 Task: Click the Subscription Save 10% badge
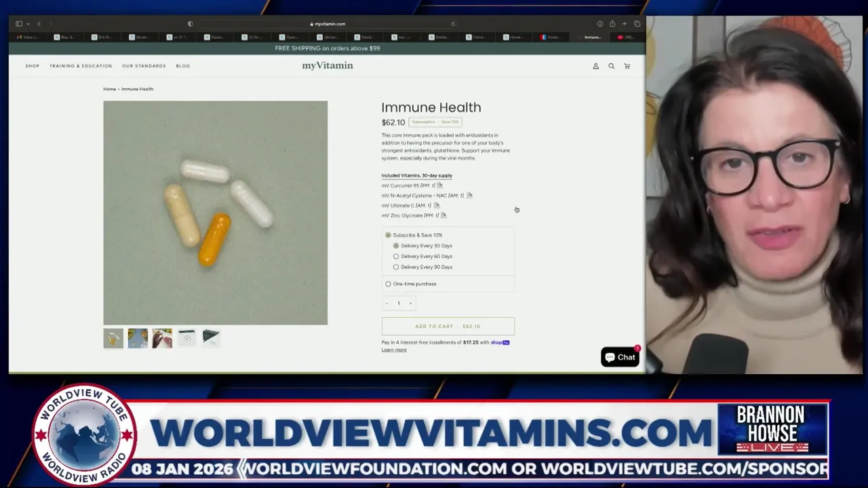[x=435, y=122]
